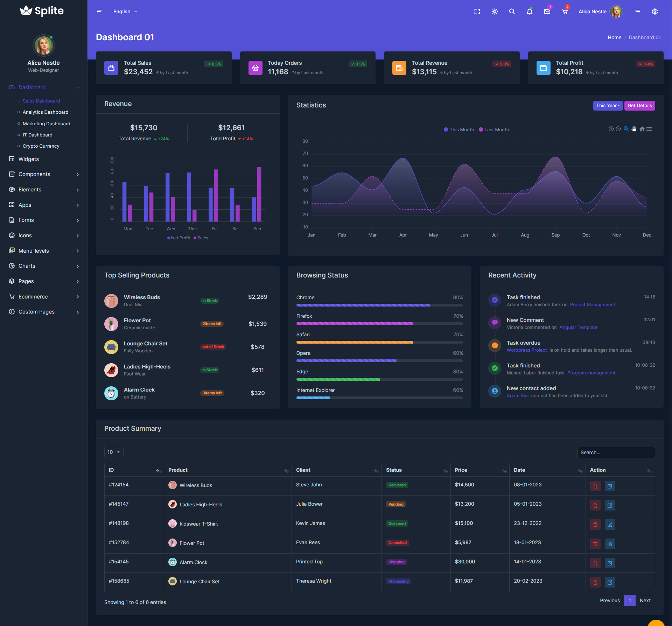Toggle light/dark theme sun icon
Viewport: 672px width, 626px height.
click(495, 12)
